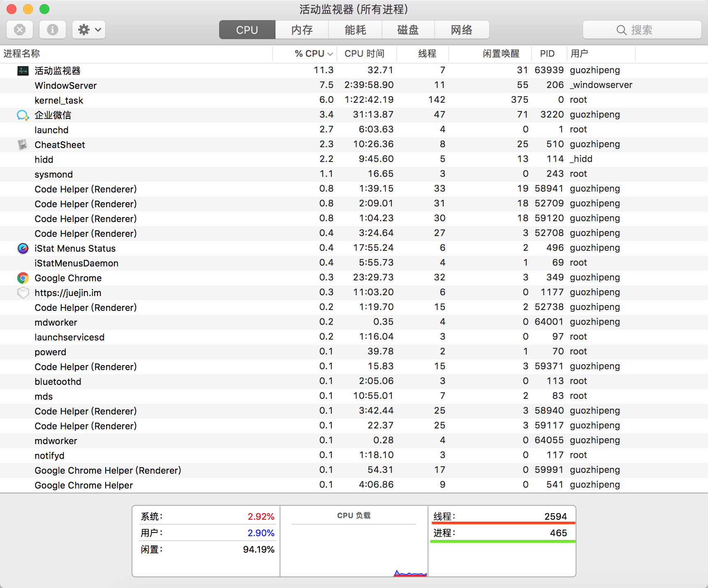Image resolution: width=708 pixels, height=588 pixels.
Task: Switch to the 能耗 tab
Action: pos(355,30)
